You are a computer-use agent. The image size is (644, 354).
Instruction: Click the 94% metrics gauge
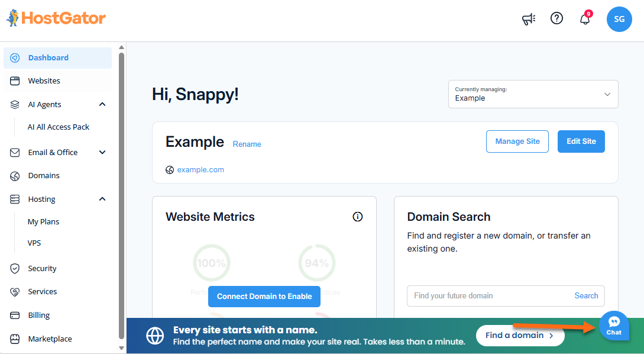click(316, 263)
